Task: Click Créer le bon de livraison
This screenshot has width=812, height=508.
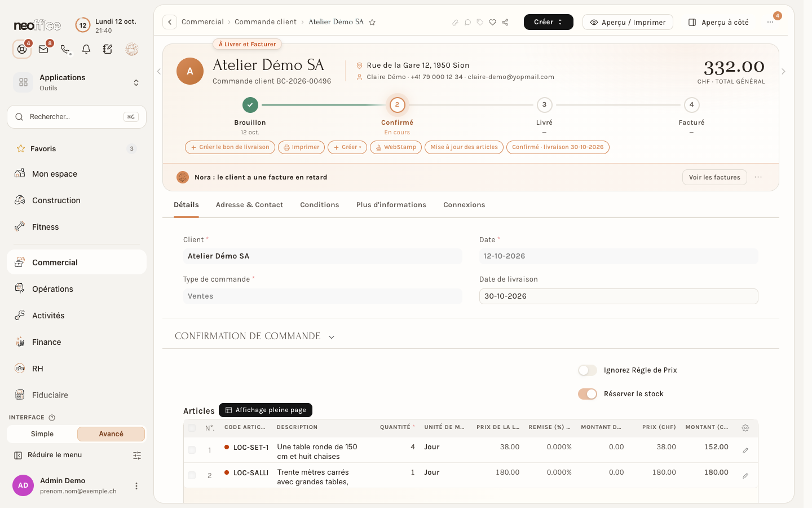Action: tap(230, 147)
